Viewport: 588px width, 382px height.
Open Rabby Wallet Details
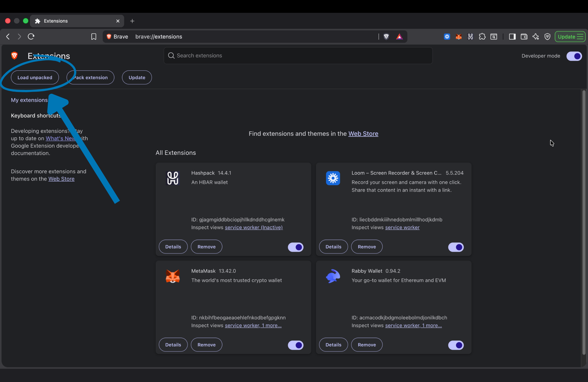(x=333, y=345)
